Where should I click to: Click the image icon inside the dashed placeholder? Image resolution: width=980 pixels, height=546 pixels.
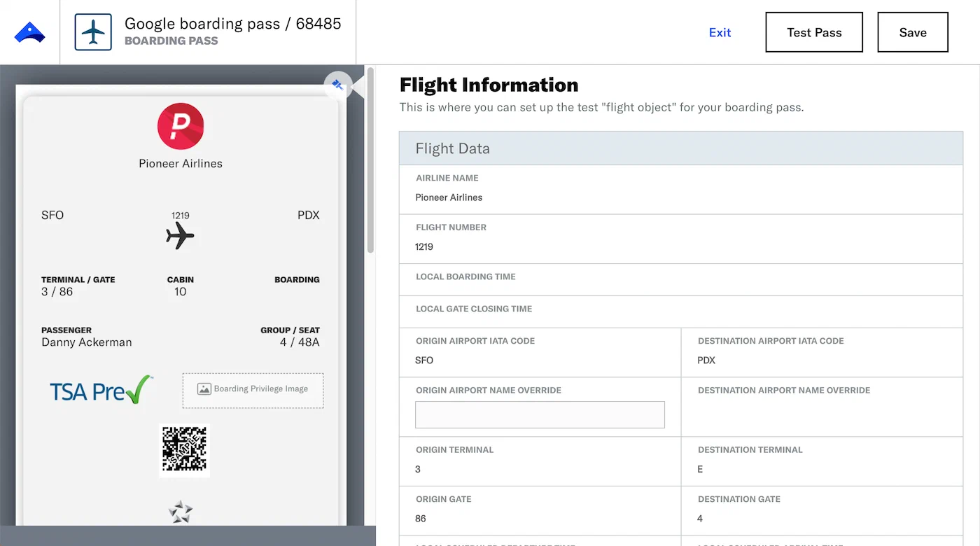[x=203, y=390]
